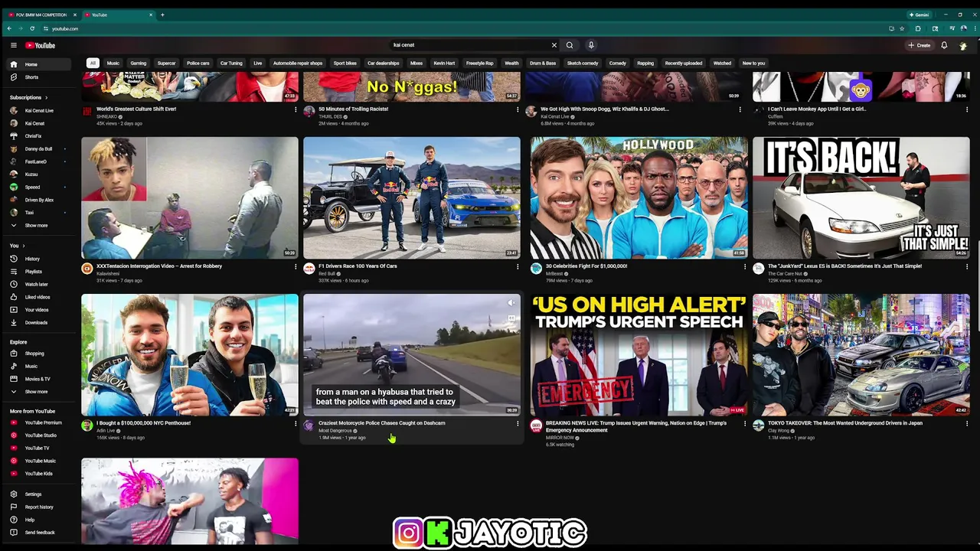Open the ChrisFix subscription

click(33, 136)
